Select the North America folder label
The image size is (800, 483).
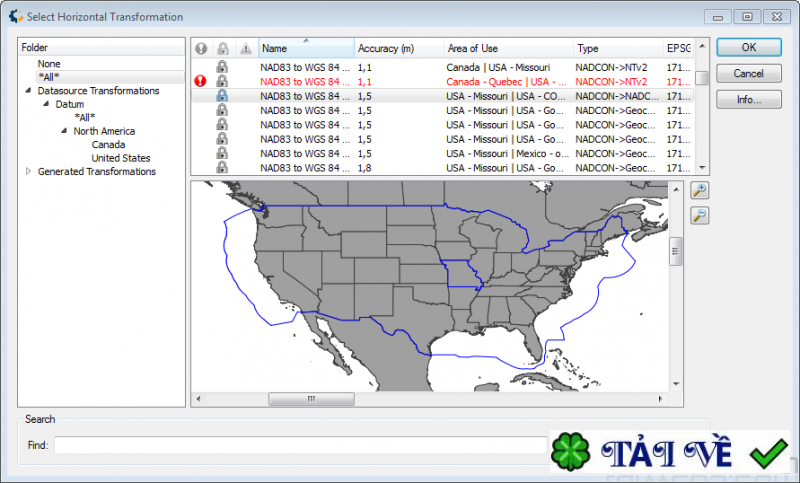pos(104,131)
